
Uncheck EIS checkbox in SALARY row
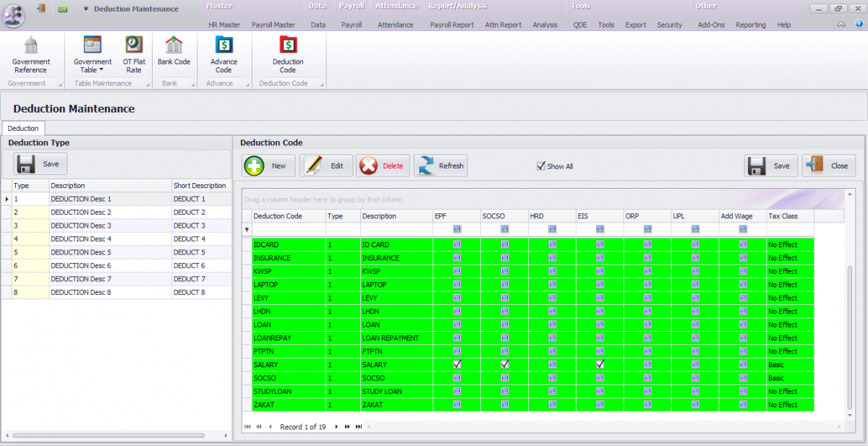(x=600, y=364)
